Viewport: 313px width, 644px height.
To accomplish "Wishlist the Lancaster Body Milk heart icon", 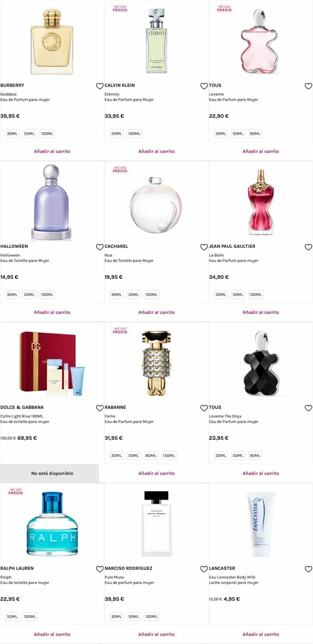I will [308, 569].
